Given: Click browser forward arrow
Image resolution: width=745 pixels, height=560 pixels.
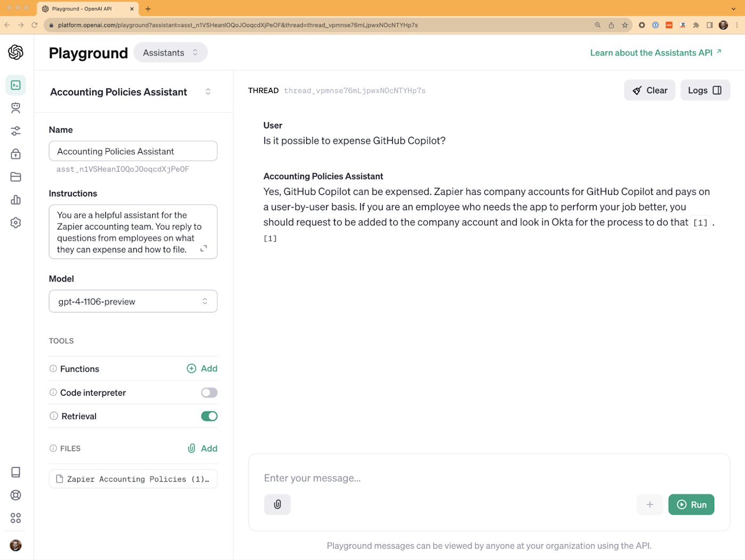Looking at the screenshot, I should tap(21, 25).
